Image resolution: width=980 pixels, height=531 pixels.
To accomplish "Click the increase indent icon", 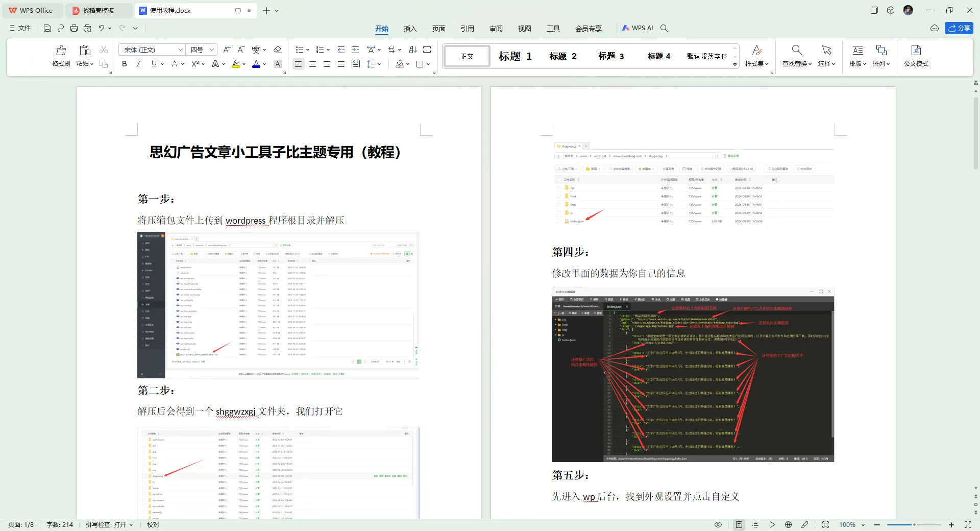I will pyautogui.click(x=356, y=50).
